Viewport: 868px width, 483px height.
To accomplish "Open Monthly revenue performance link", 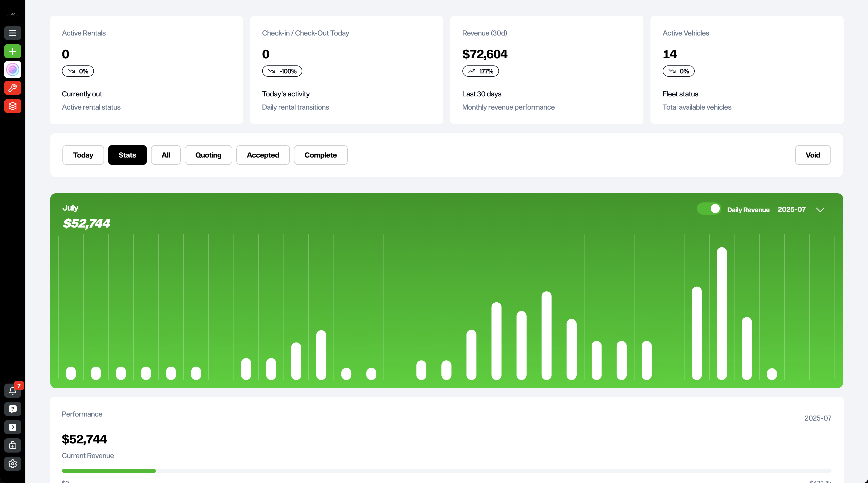I will (x=508, y=107).
